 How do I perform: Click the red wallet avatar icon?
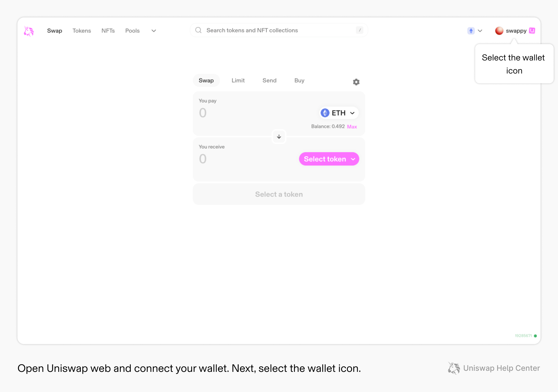pyautogui.click(x=499, y=31)
